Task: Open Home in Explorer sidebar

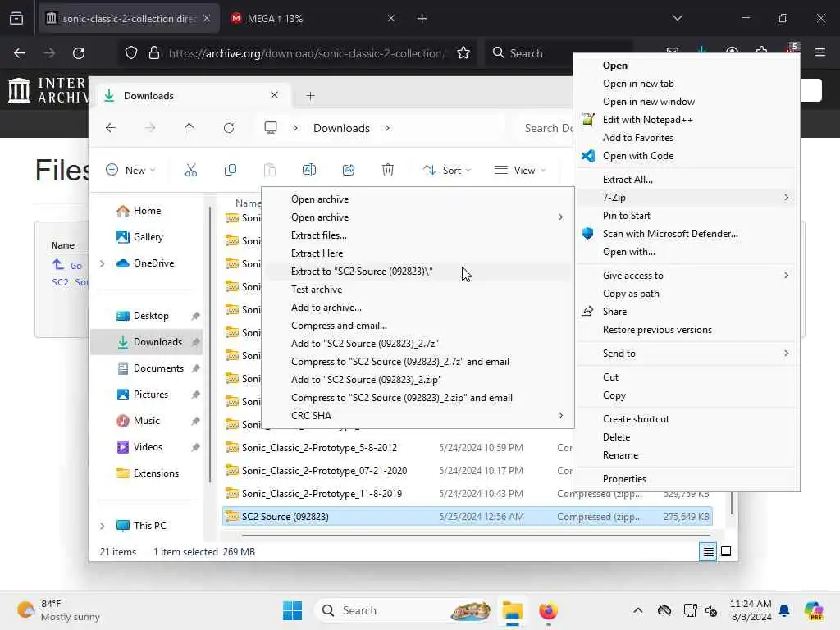Action: click(146, 211)
